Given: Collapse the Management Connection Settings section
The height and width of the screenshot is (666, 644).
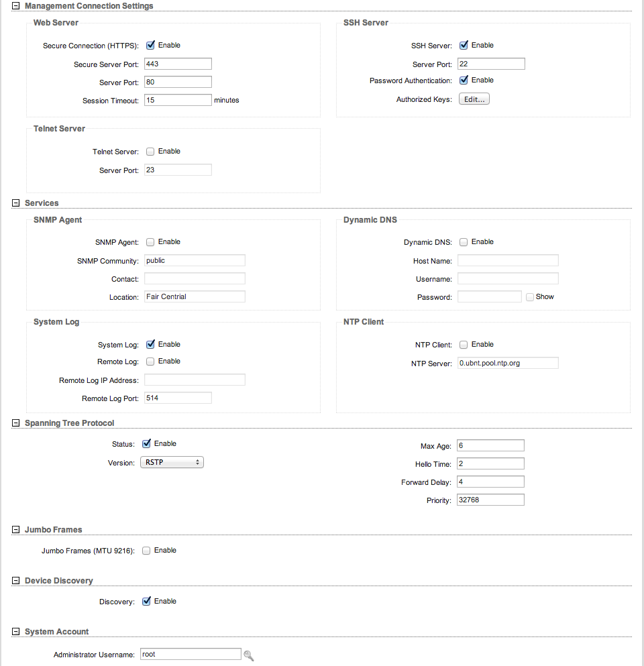Looking at the screenshot, I should (x=15, y=6).
